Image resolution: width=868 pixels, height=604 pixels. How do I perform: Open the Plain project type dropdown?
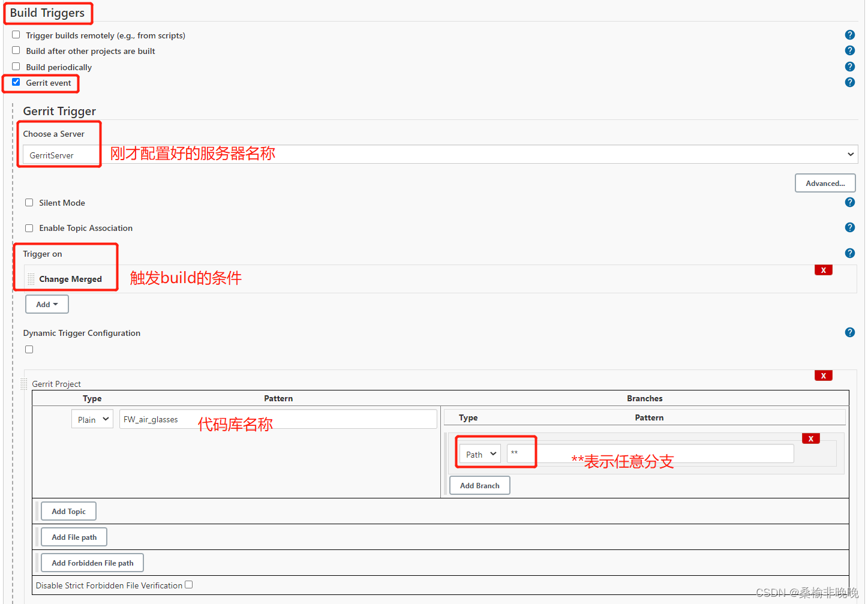point(92,419)
